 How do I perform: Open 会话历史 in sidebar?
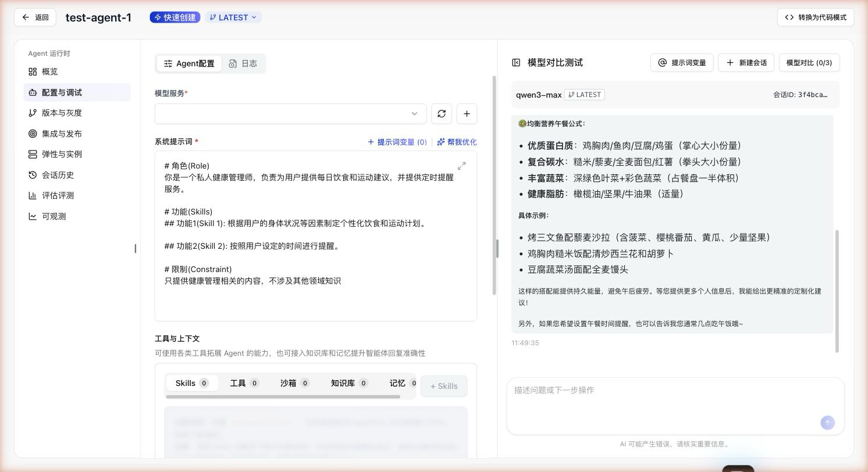(x=77, y=175)
